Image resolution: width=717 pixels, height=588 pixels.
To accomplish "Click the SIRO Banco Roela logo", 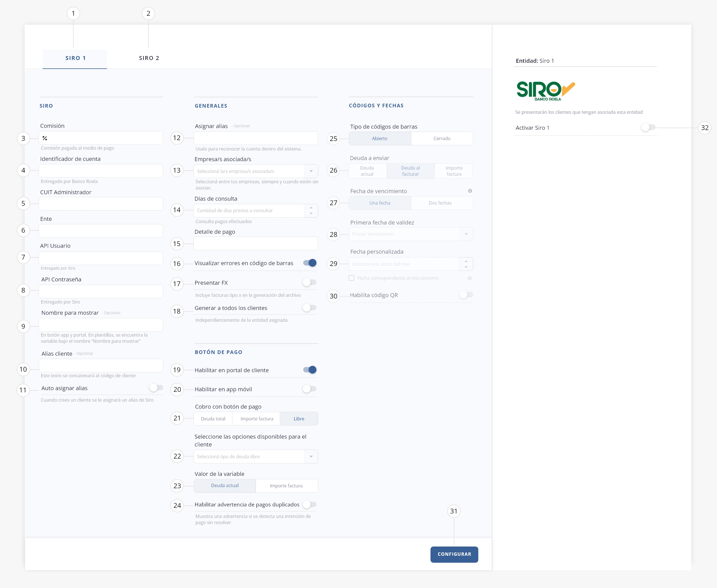I will tap(545, 91).
